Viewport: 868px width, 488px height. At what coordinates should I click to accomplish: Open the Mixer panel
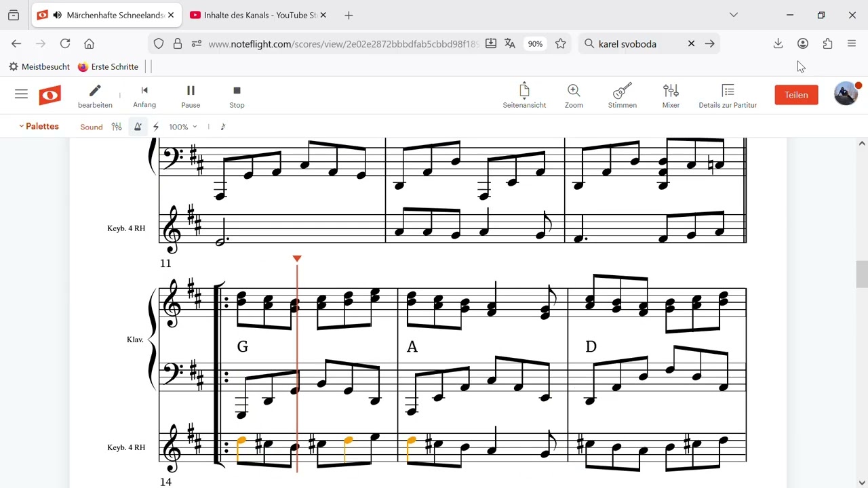[x=671, y=96]
